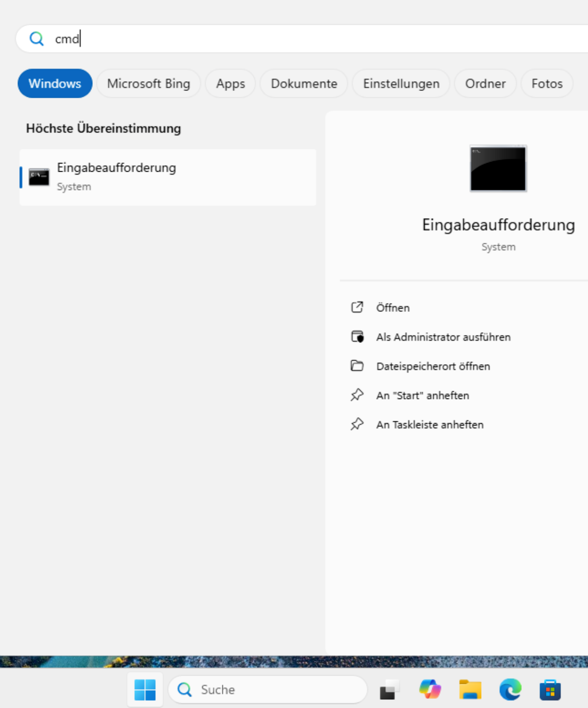Show only Dokumente results

pos(304,84)
